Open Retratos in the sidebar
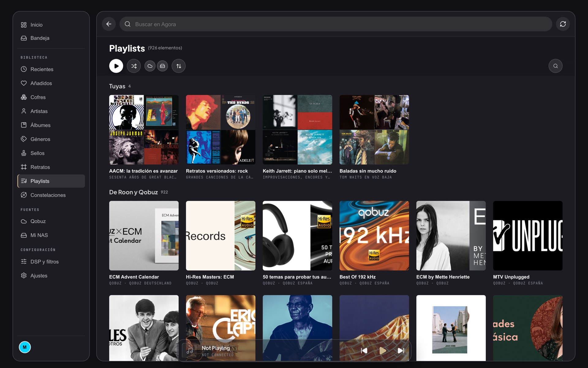Screen dimensions: 588x368 pyautogui.click(x=51, y=167)
